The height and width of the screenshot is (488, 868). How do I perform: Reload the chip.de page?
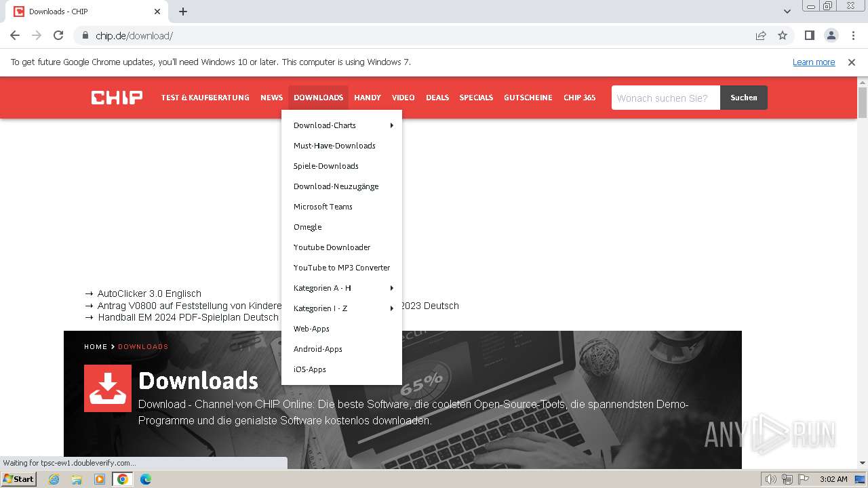point(58,35)
